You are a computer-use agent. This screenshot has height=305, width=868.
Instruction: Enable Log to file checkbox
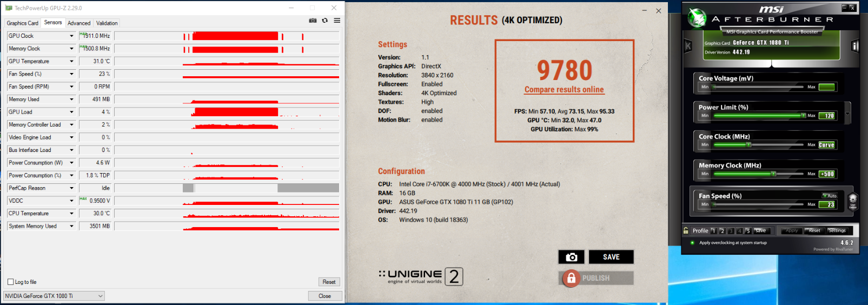pyautogui.click(x=10, y=282)
